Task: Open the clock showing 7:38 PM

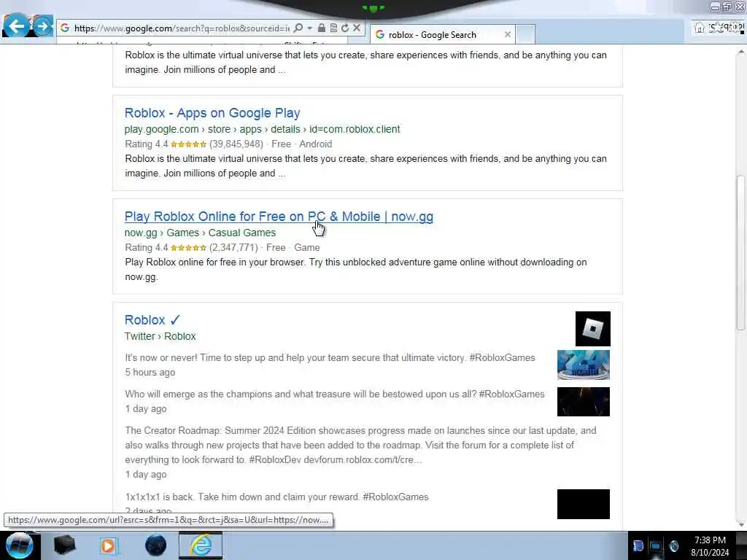Action: (710, 546)
